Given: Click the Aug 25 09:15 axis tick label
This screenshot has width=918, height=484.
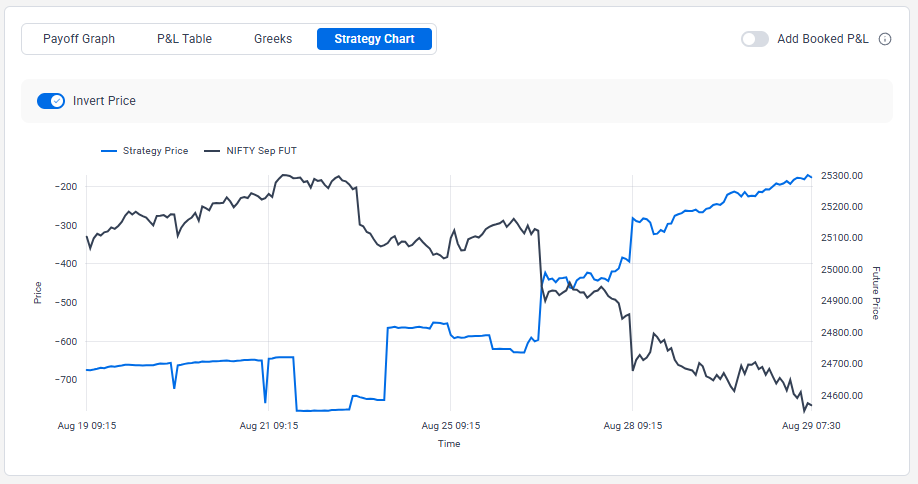Looking at the screenshot, I should 450,425.
